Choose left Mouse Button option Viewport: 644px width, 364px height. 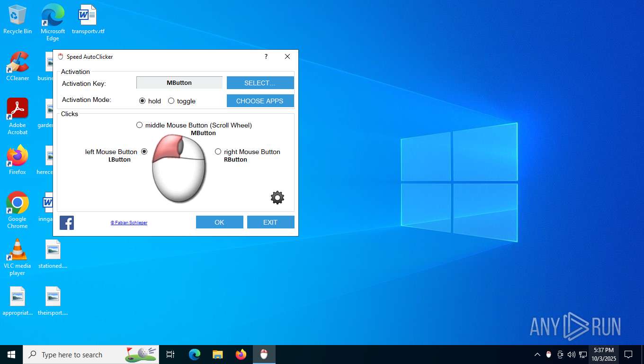[x=116, y=152]
